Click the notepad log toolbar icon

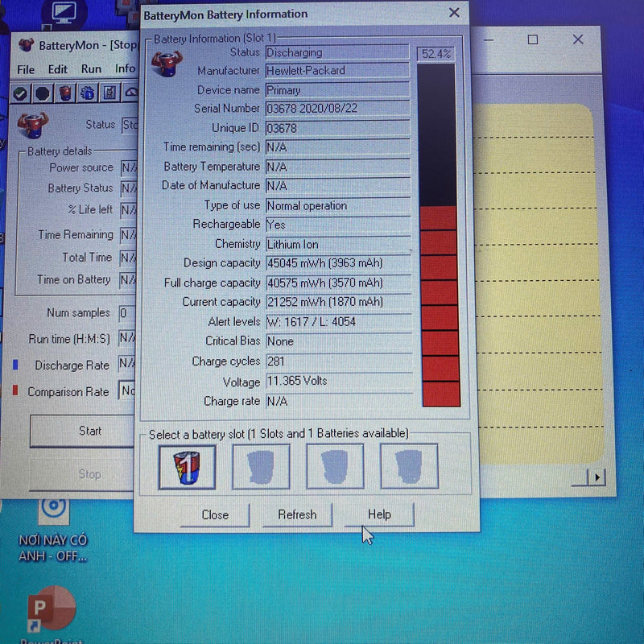coord(109,93)
